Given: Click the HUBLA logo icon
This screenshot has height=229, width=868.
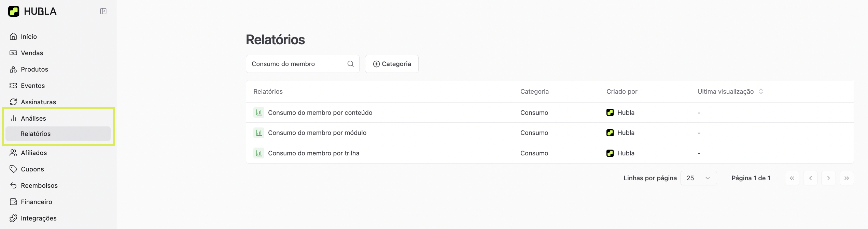Looking at the screenshot, I should click(14, 11).
